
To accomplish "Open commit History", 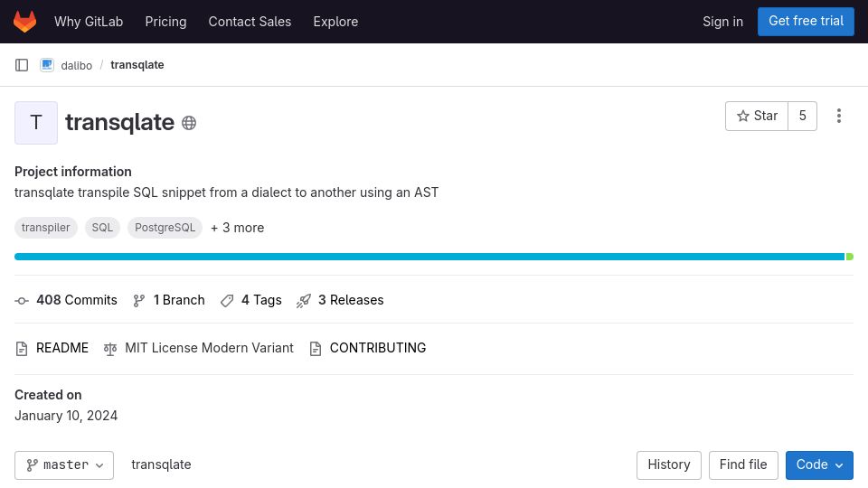I will pyautogui.click(x=669, y=465).
